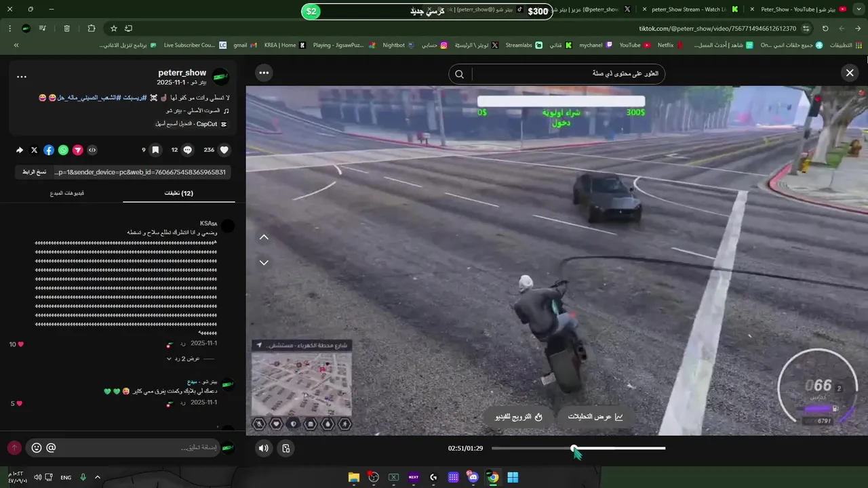
Task: Open the ENG language switcher
Action: [x=66, y=477]
